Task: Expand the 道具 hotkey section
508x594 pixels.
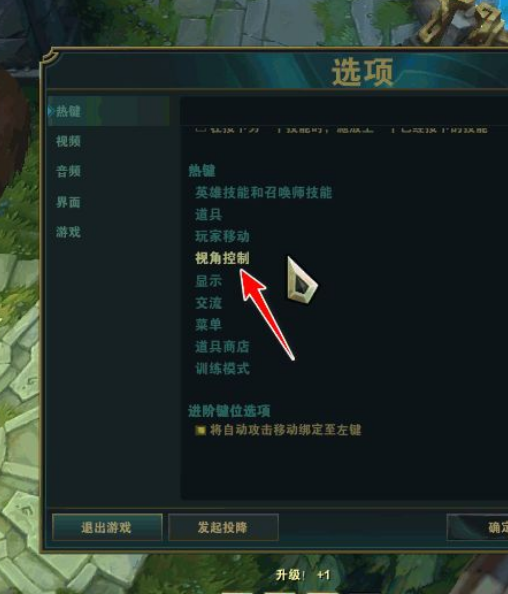Action: (x=208, y=214)
